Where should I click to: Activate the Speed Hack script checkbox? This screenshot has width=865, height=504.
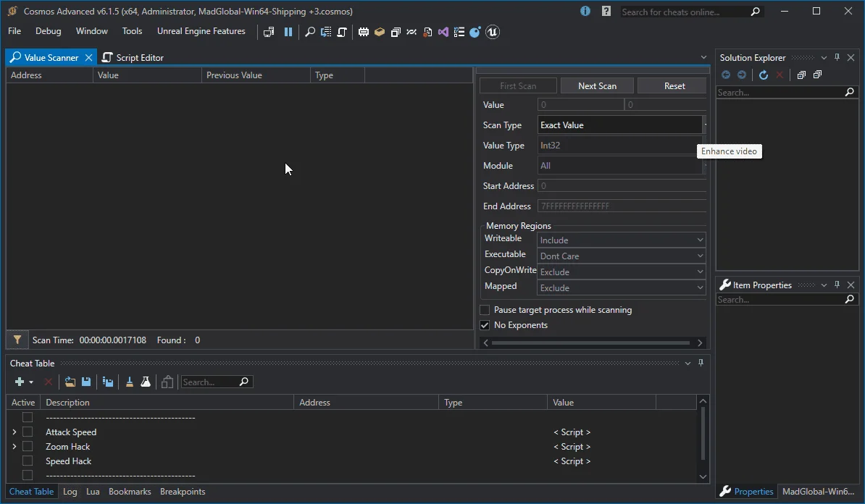tap(28, 461)
